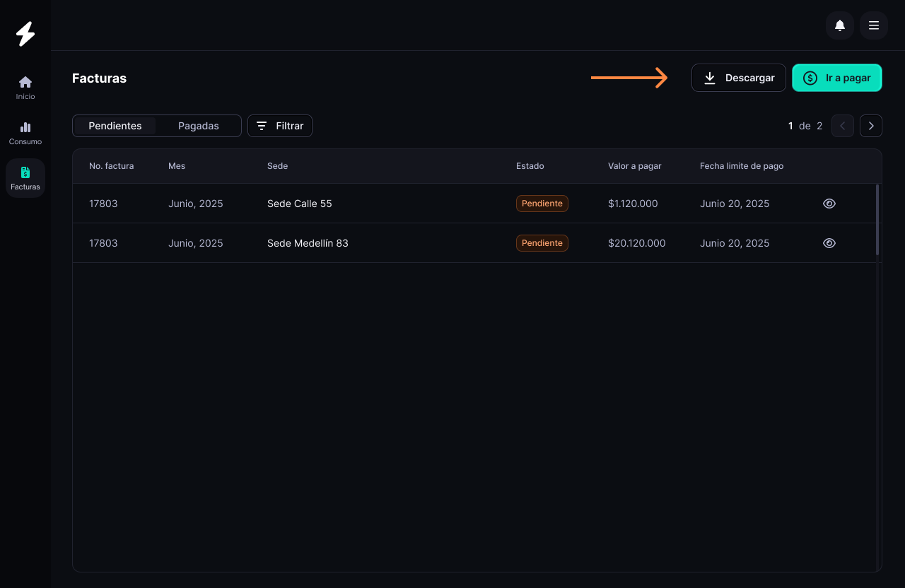Viewport: 905px width, 588px height.
Task: Click the $1.120.000 amount
Action: tap(633, 204)
